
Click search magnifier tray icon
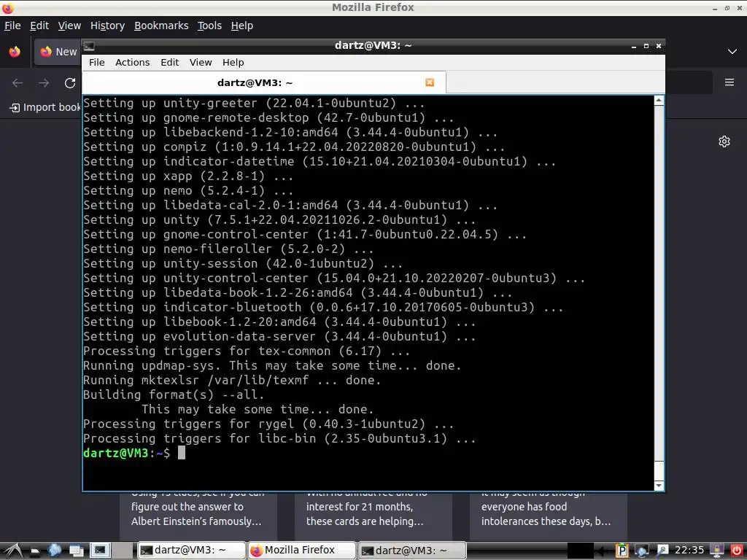[662, 551]
